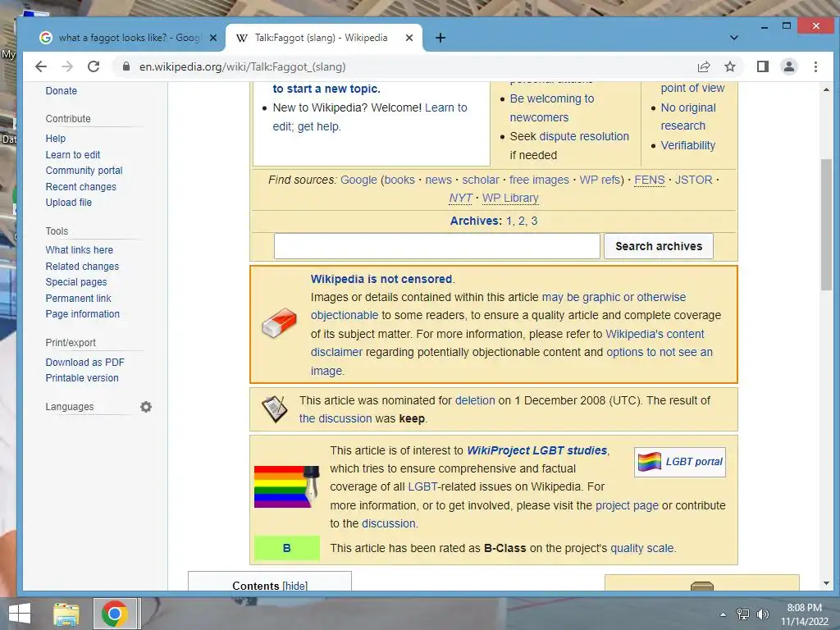
Task: Open JSTOR find sources link
Action: point(693,180)
